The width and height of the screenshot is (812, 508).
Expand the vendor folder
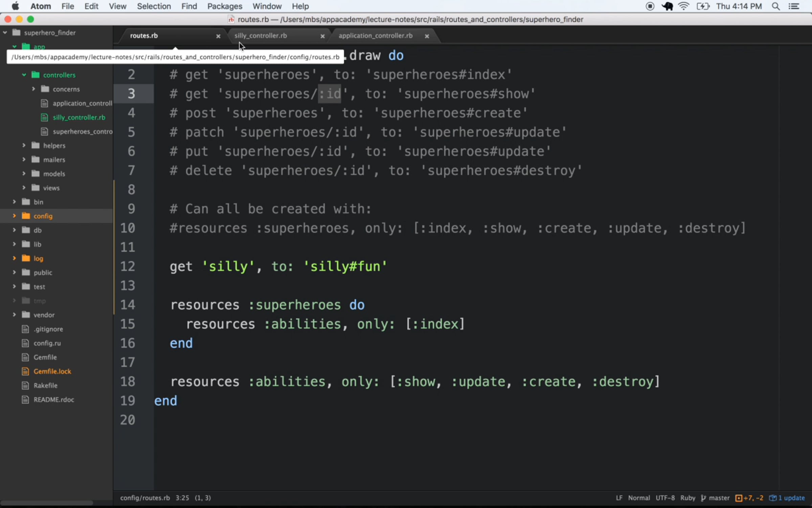[x=14, y=315]
